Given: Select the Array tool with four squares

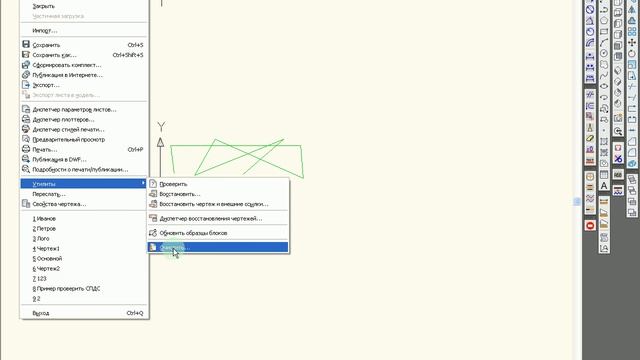Looking at the screenshot, I should pos(632,31).
